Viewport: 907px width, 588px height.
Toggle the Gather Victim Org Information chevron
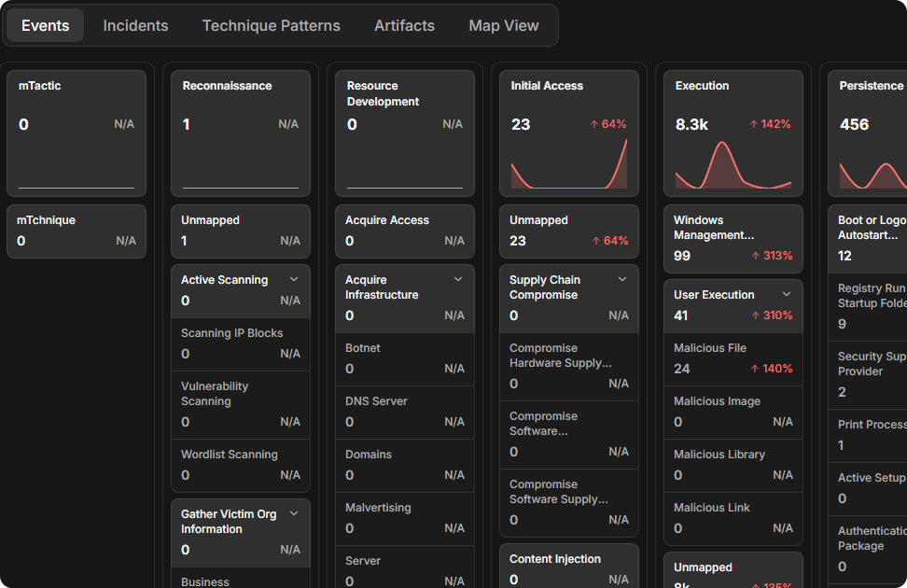pyautogui.click(x=294, y=514)
